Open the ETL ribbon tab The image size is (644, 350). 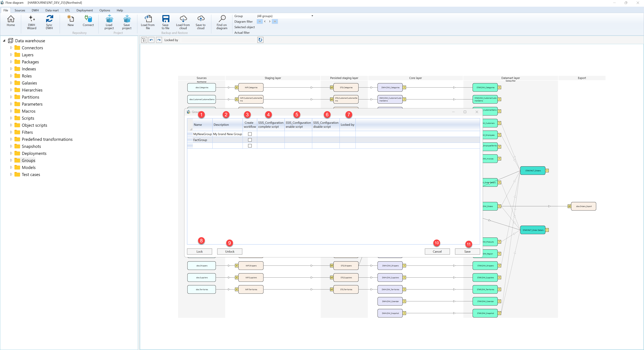(x=67, y=10)
